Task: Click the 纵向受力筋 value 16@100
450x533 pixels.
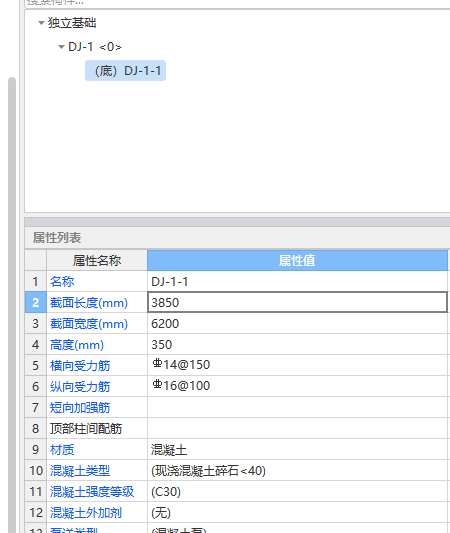Action: pyautogui.click(x=297, y=386)
